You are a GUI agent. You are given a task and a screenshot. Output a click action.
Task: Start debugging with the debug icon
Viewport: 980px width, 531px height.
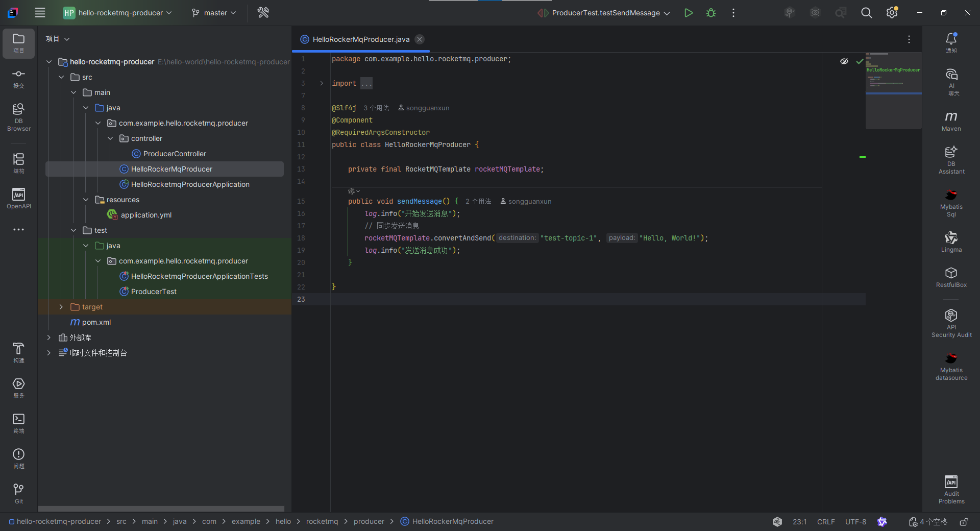[710, 13]
